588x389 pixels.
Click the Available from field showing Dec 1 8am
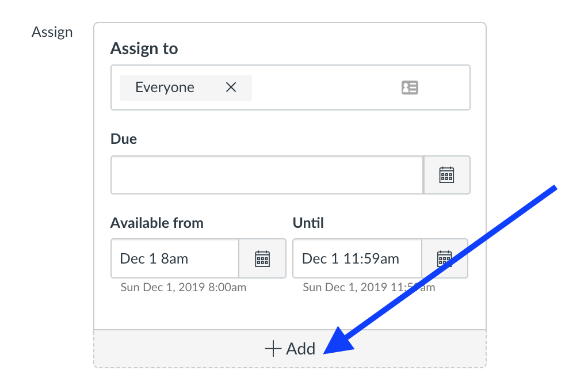coord(174,259)
